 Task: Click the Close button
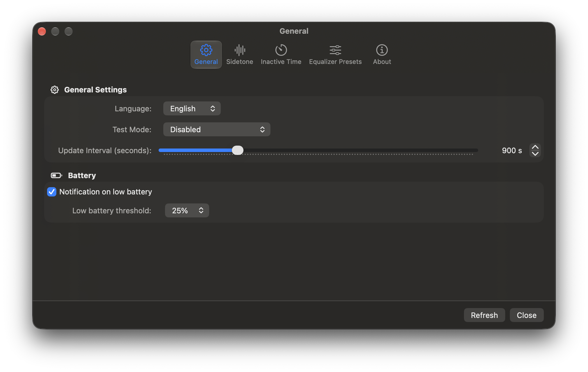526,315
